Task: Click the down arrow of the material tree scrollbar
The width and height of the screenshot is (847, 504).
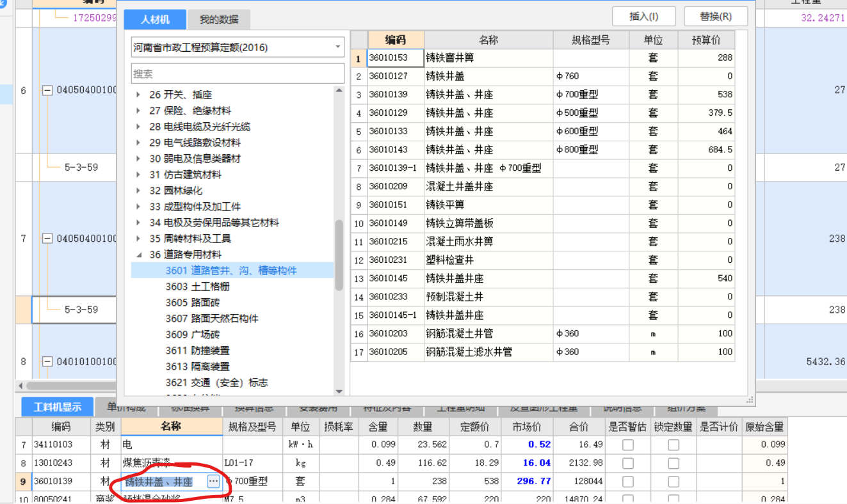Action: pyautogui.click(x=339, y=391)
